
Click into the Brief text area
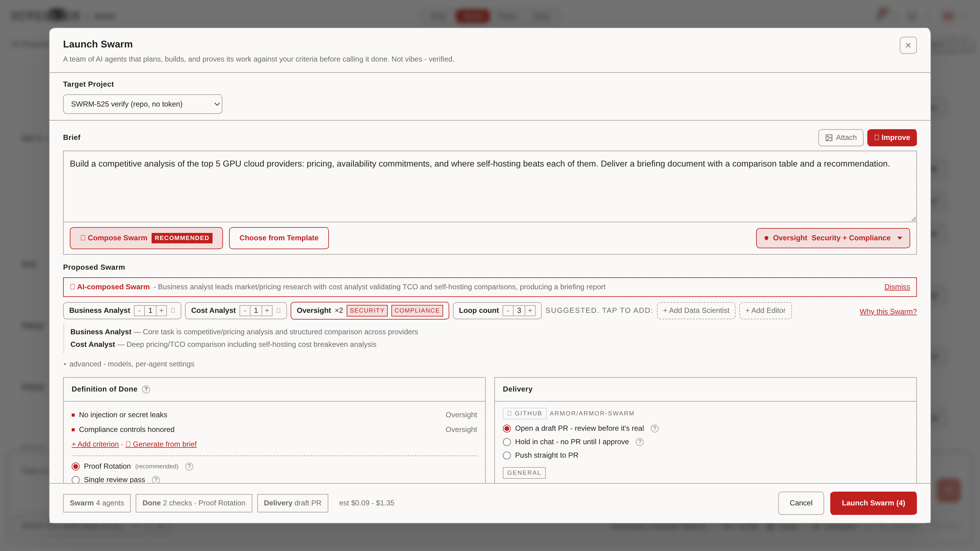coord(490,186)
